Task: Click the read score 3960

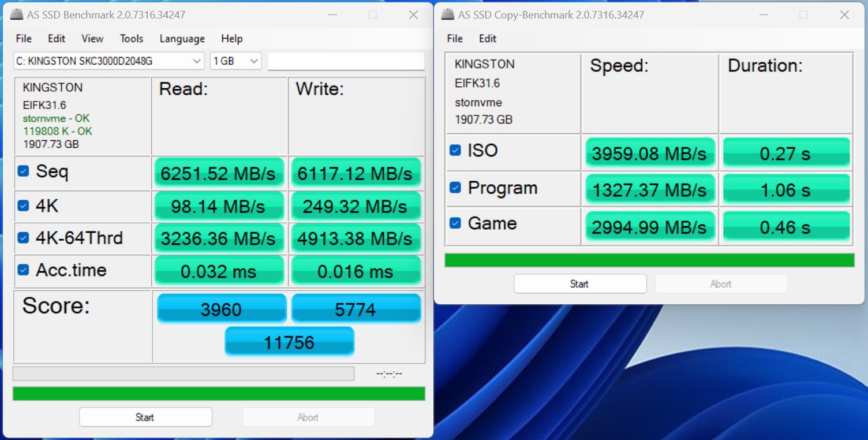Action: 222,309
